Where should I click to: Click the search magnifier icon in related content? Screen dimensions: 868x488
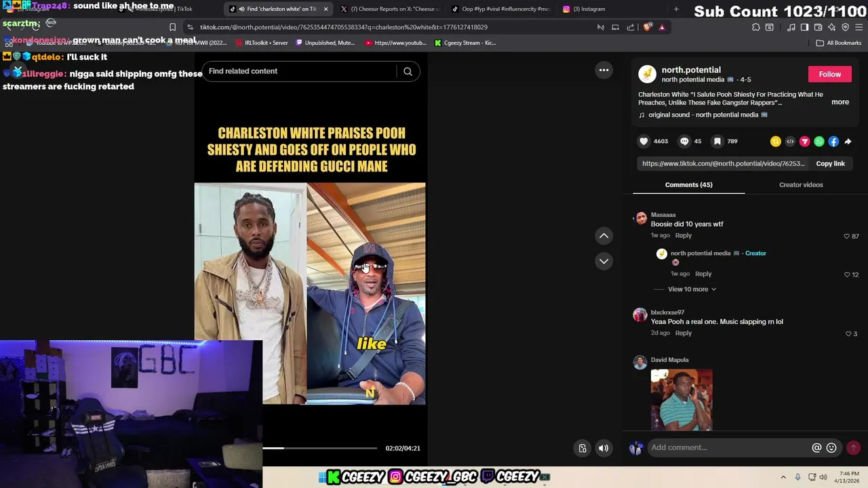[408, 71]
